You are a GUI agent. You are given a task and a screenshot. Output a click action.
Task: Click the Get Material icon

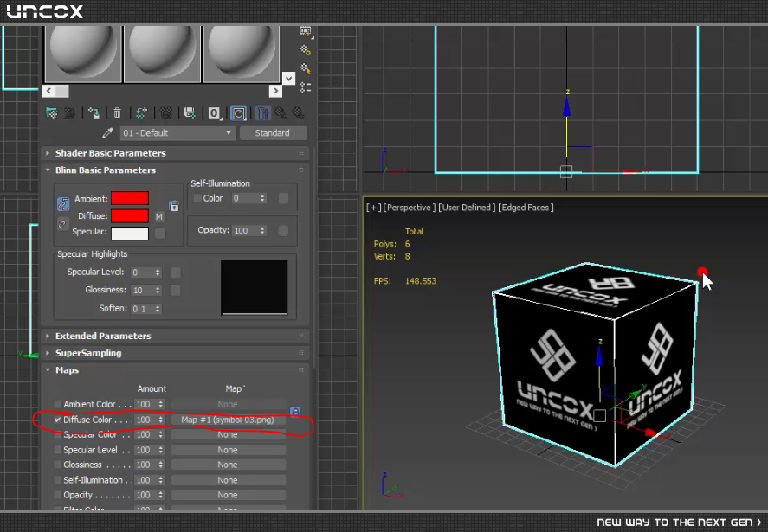pyautogui.click(x=51, y=113)
